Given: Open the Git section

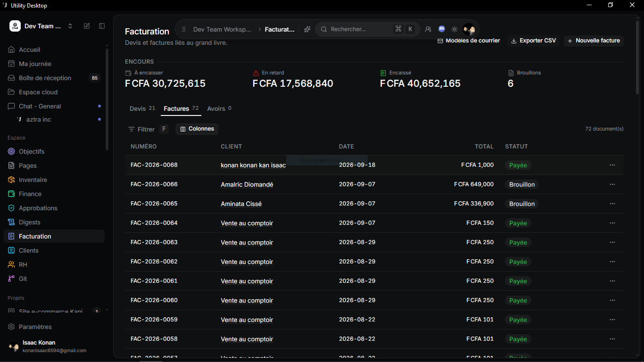Looking at the screenshot, I should point(54,279).
